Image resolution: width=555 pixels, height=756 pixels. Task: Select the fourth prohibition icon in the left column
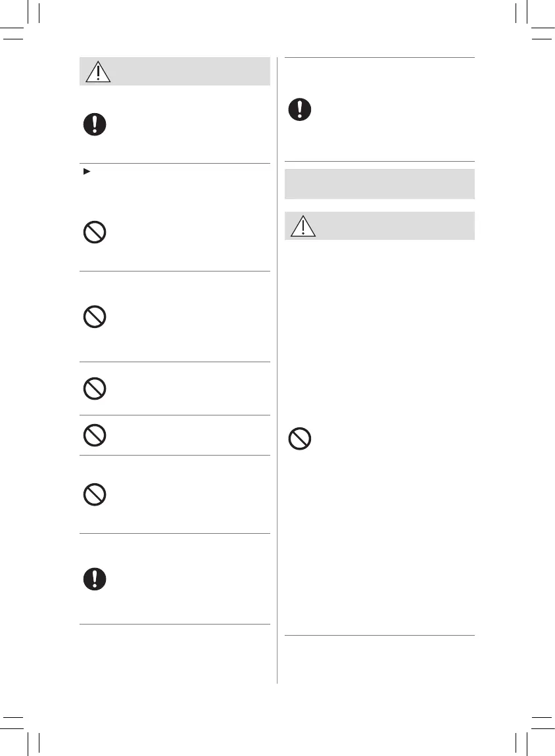coord(95,435)
